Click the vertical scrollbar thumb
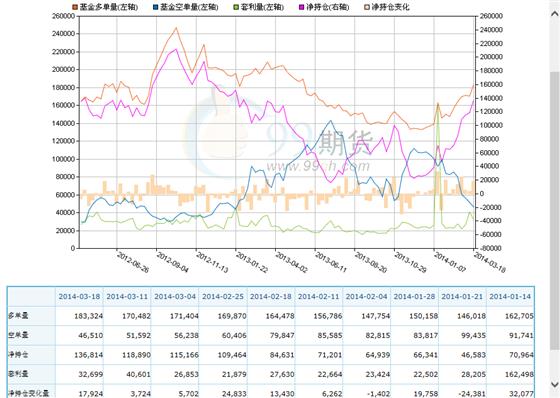The width and height of the screenshot is (560, 398). coord(555,211)
